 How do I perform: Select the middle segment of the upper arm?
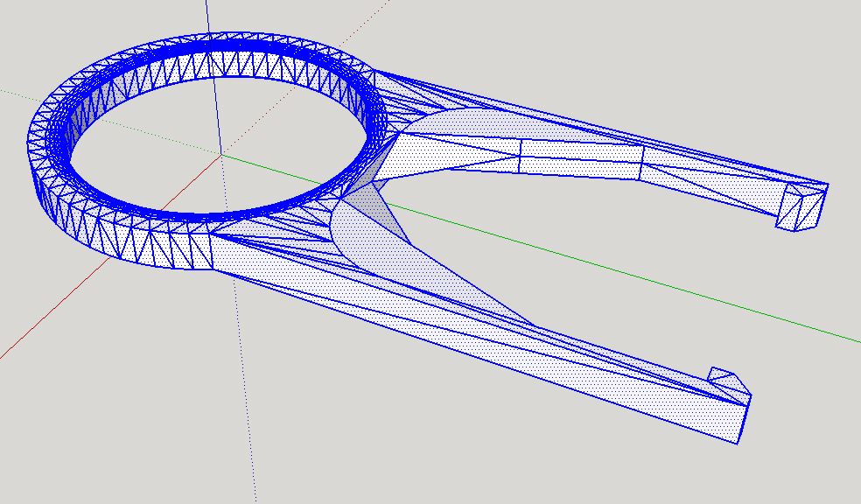click(x=581, y=158)
